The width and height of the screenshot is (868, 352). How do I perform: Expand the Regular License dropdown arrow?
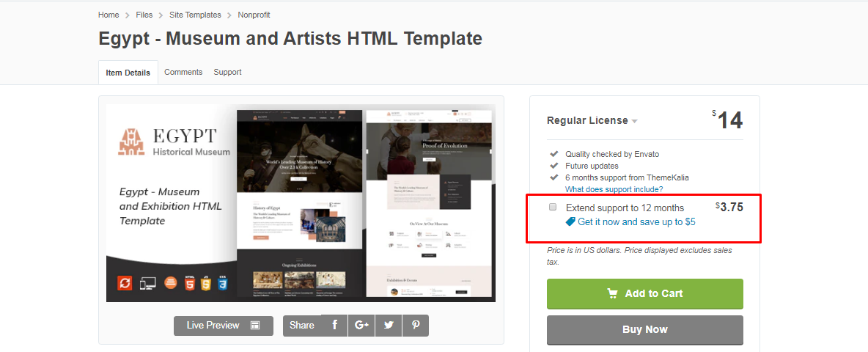(x=634, y=121)
